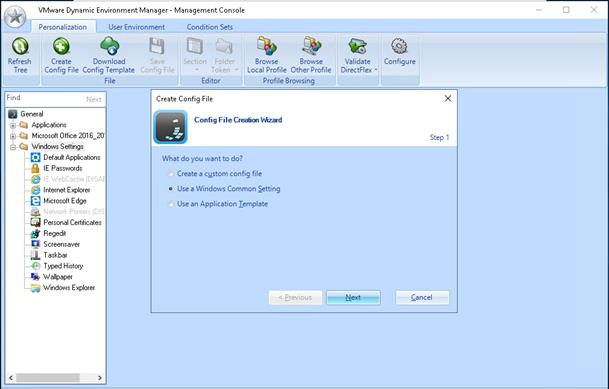Viewport: 609px width, 389px height.
Task: Collapse the Windows Settings folder node
Action: 13,147
